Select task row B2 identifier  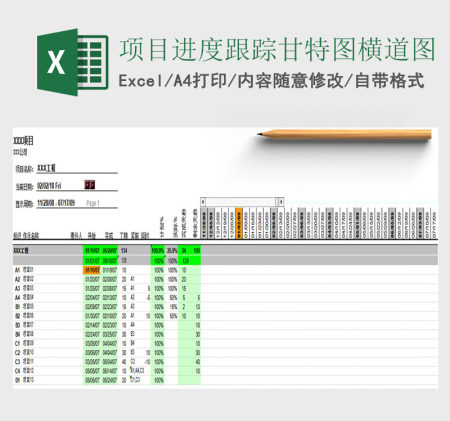pos(17,316)
